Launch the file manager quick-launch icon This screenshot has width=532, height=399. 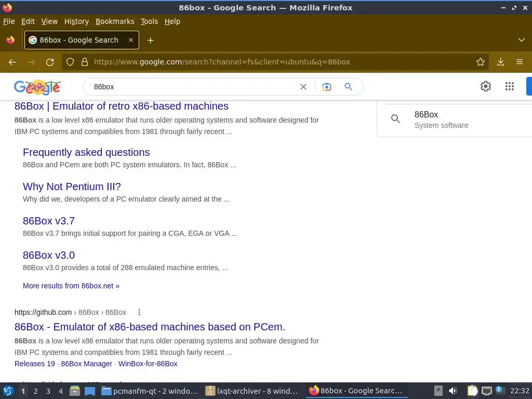pyautogui.click(x=75, y=391)
